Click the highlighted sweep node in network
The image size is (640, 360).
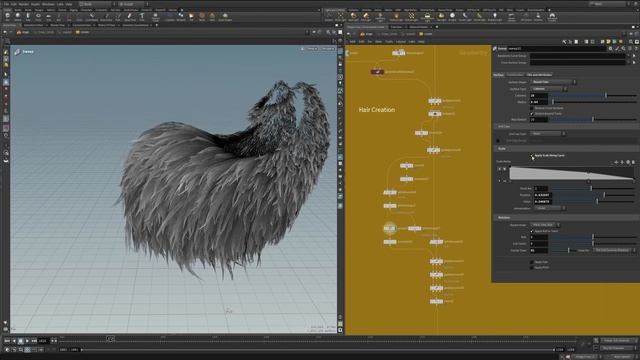point(389,228)
